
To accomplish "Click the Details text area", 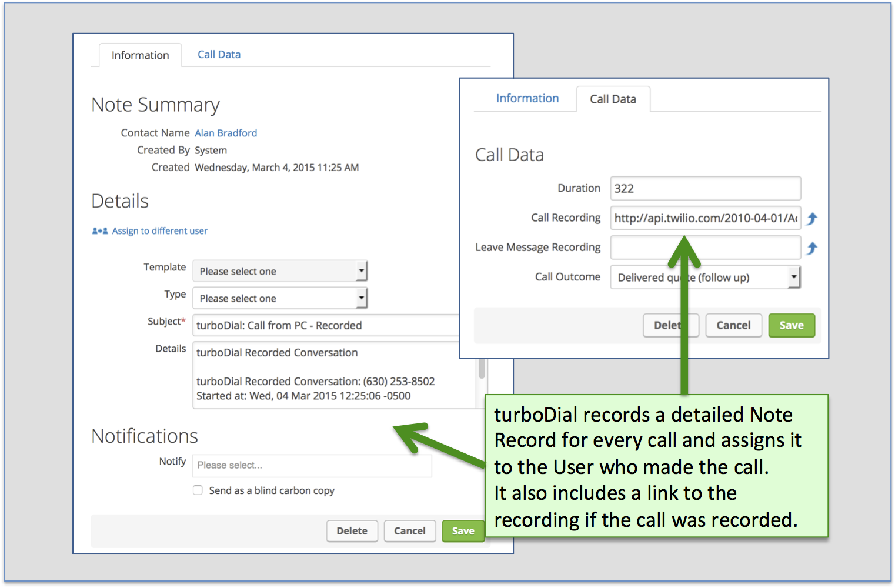I will 334,375.
